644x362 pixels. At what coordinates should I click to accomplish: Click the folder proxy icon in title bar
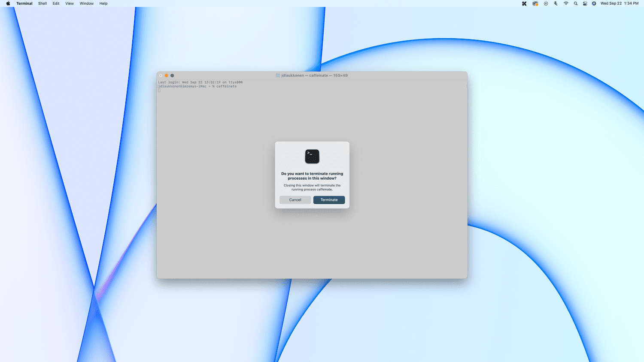278,75
